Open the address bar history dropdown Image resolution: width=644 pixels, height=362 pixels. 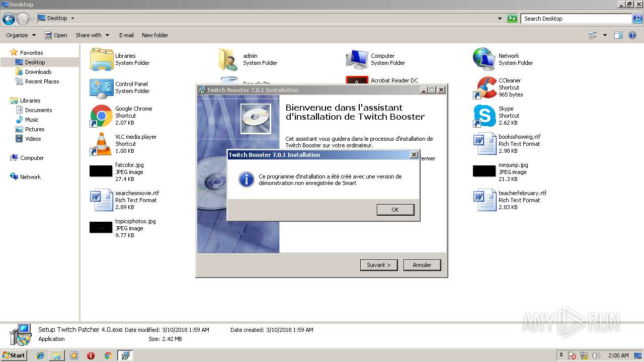(500, 19)
